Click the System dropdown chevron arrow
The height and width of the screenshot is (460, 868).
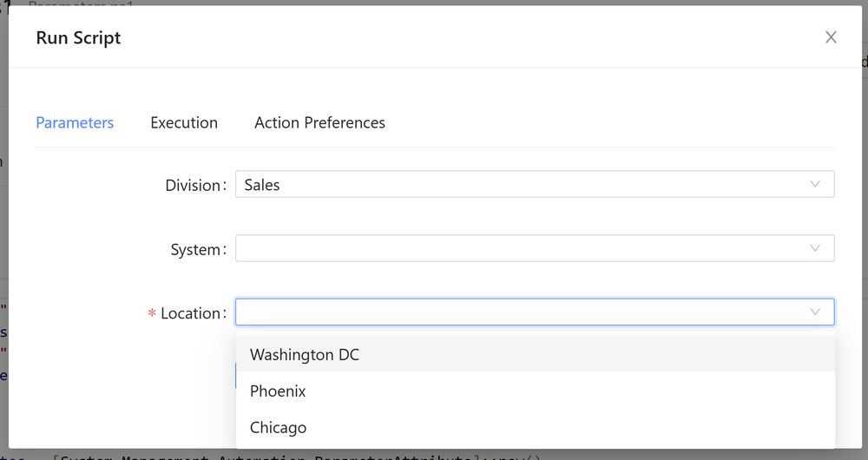(x=815, y=248)
